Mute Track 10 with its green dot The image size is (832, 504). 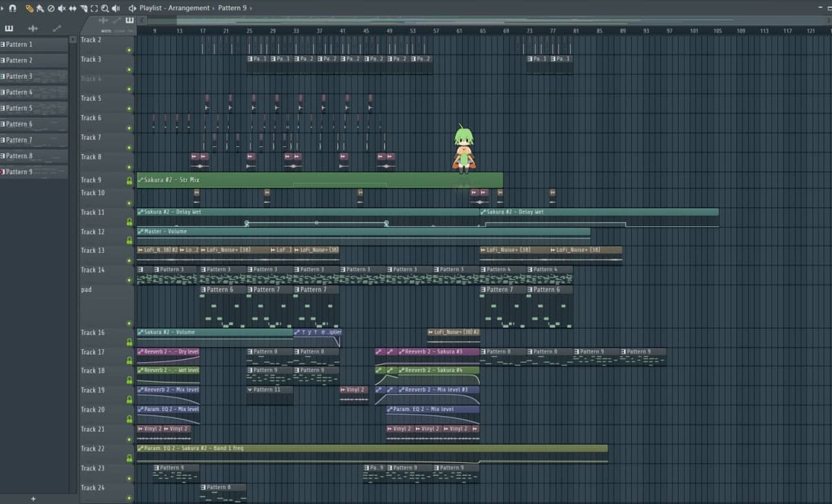pyautogui.click(x=129, y=203)
